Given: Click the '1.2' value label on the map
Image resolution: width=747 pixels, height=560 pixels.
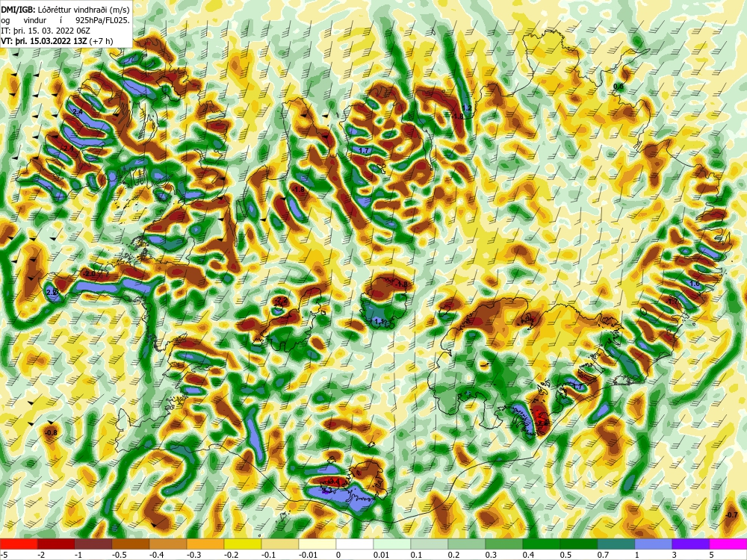Looking at the screenshot, I should [x=467, y=108].
